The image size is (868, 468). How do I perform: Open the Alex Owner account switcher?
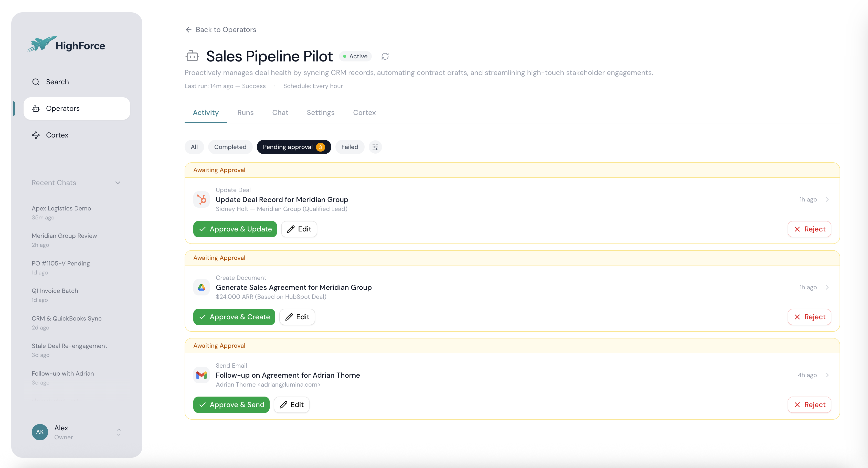[x=119, y=432]
